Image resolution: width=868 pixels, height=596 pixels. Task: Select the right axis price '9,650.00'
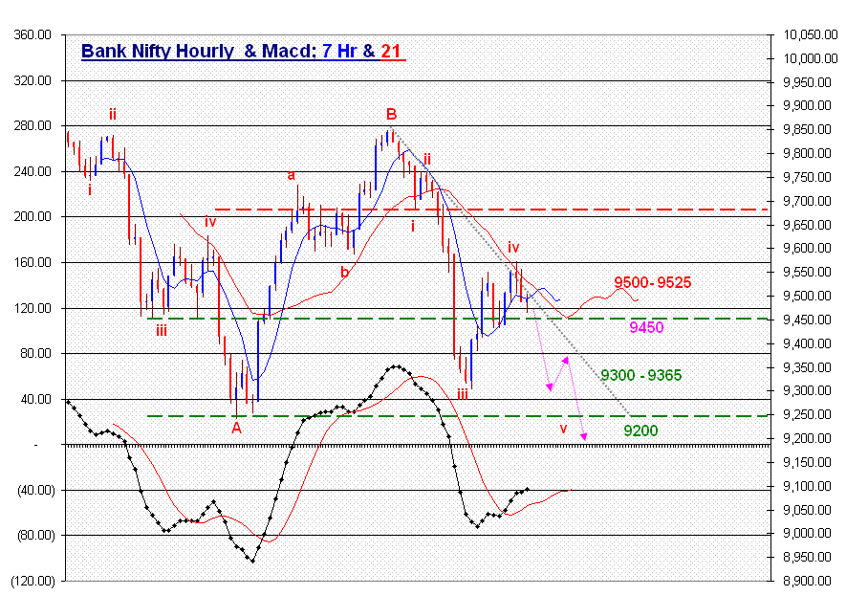tap(807, 225)
